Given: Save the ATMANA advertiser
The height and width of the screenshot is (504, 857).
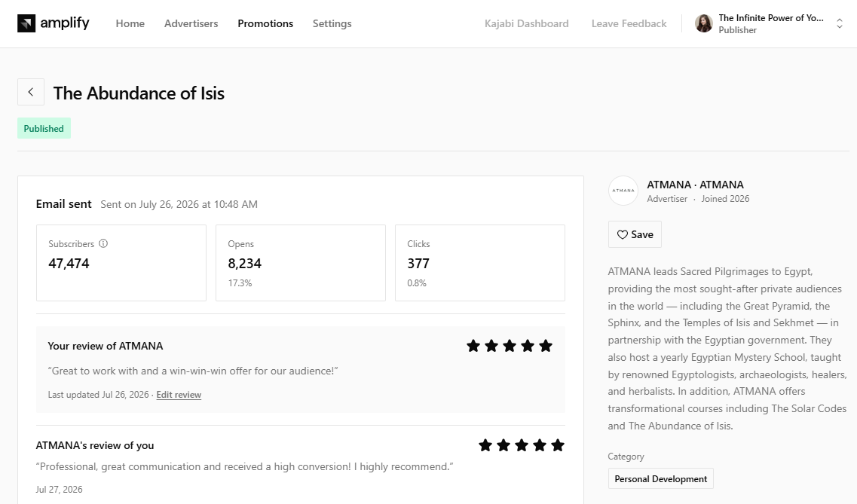Looking at the screenshot, I should [x=635, y=234].
